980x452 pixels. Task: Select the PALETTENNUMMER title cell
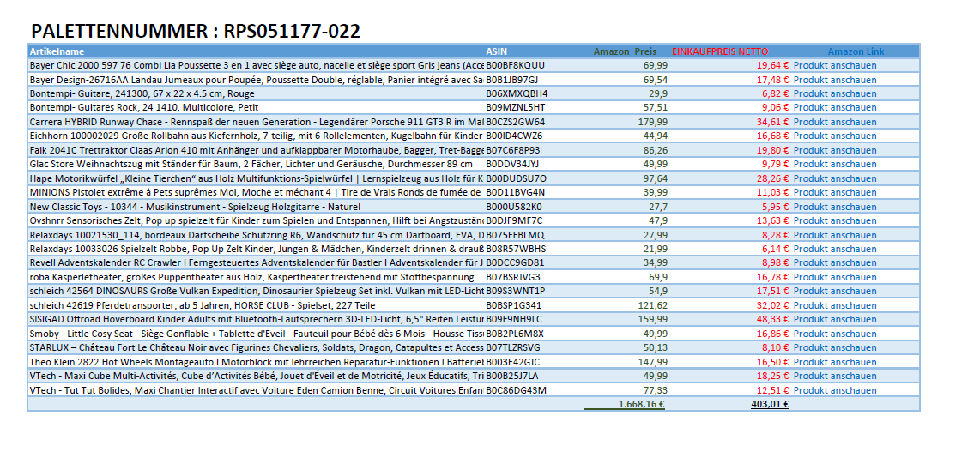pyautogui.click(x=196, y=32)
